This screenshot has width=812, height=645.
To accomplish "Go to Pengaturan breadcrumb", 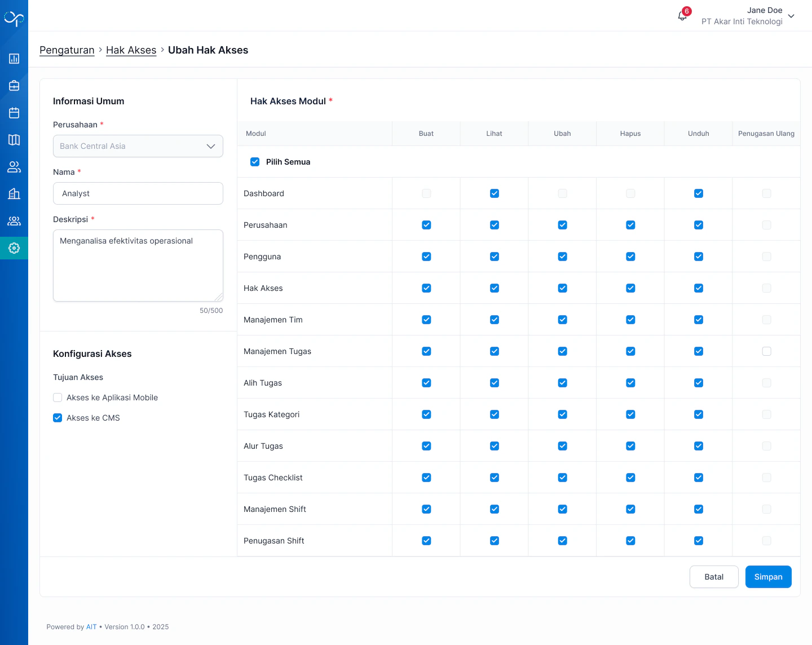I will point(67,50).
